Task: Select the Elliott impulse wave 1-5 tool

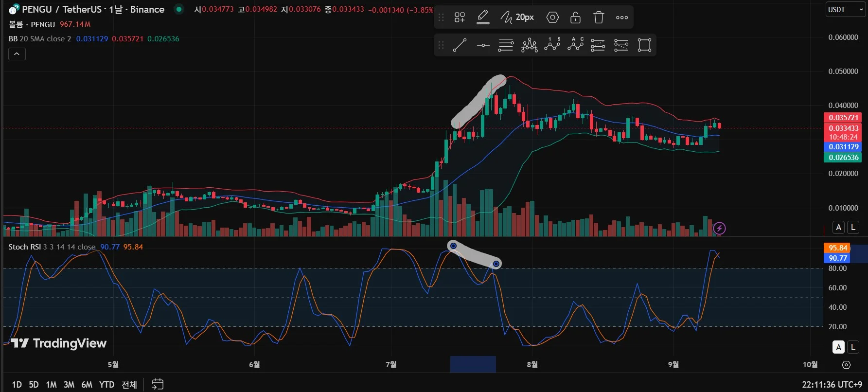Action: tap(552, 44)
